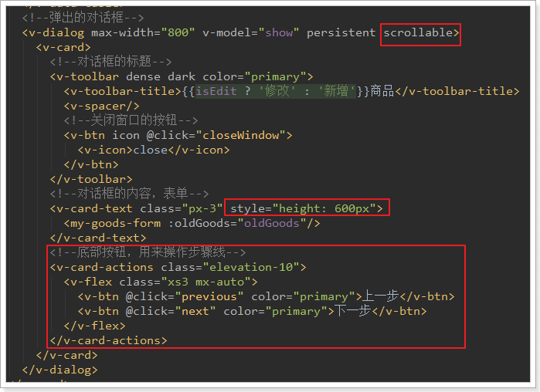Click the 下一步 button label text
Viewport: 540px width, 392px height.
point(352,311)
